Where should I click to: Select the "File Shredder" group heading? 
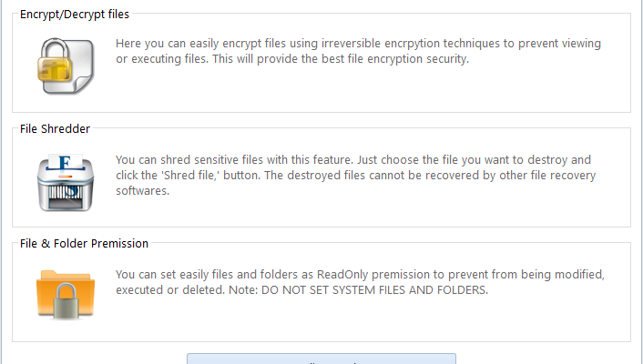[55, 129]
